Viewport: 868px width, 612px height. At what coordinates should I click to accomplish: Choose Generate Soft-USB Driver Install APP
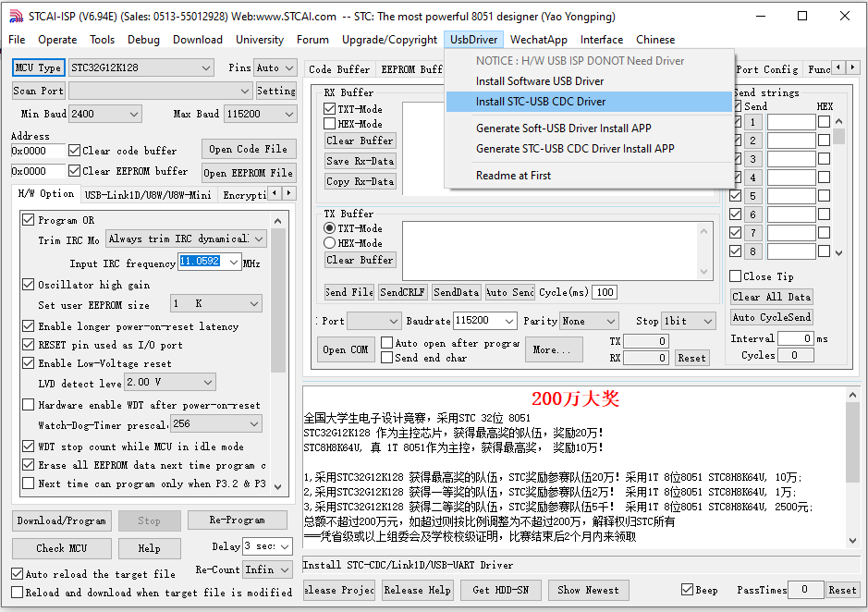coord(563,129)
